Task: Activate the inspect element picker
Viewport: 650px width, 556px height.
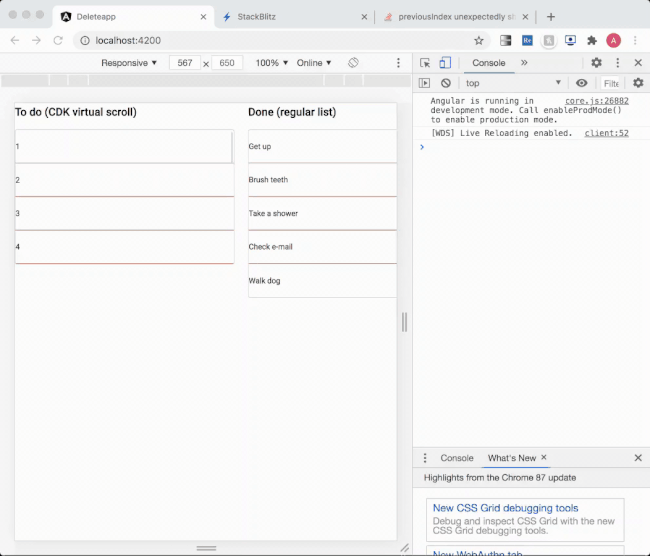Action: pyautogui.click(x=425, y=63)
